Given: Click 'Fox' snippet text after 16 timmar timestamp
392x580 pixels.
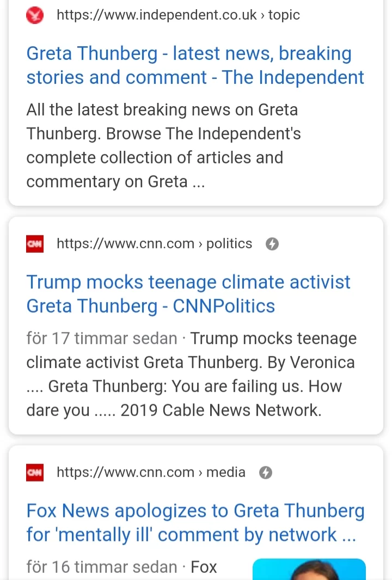Looking at the screenshot, I should coord(204,567).
